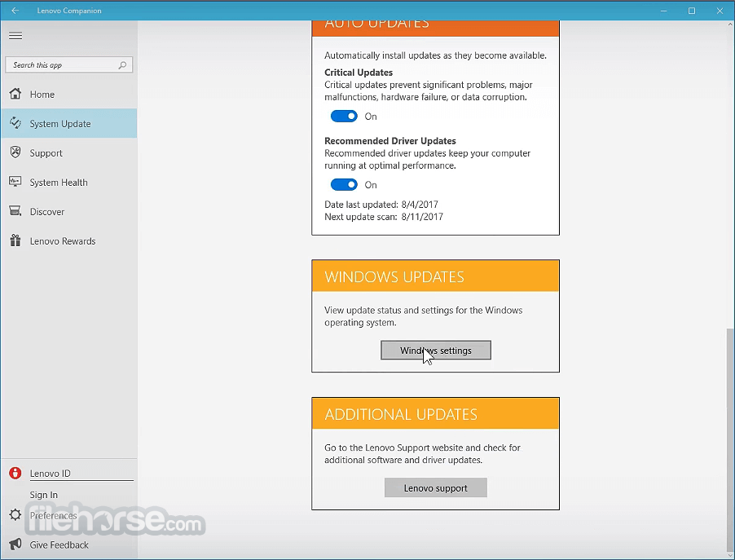This screenshot has width=735, height=560.
Task: Click the Recommended Driver Updates heading
Action: [390, 141]
